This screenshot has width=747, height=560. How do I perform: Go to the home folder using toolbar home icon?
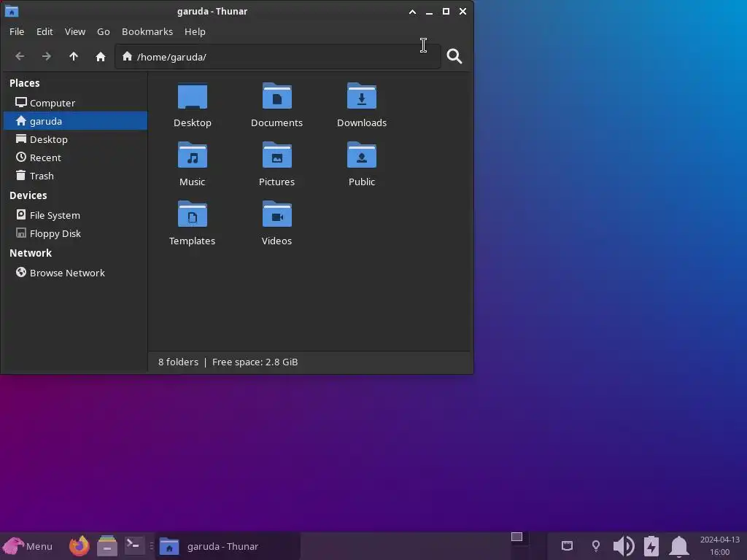coord(100,57)
